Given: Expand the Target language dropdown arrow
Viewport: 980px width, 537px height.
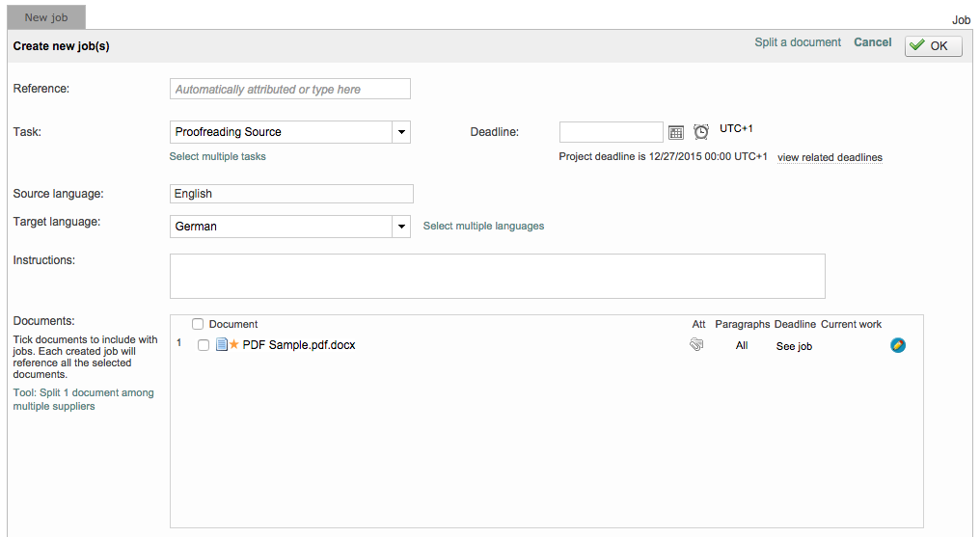Looking at the screenshot, I should pyautogui.click(x=401, y=227).
